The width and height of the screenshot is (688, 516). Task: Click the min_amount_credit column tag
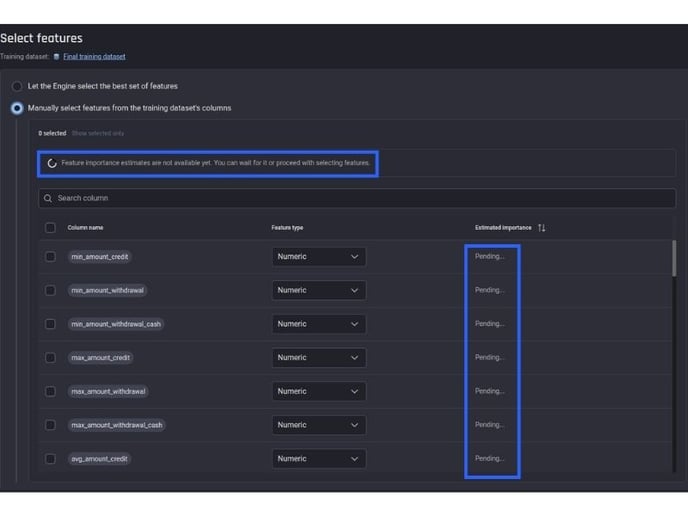(100, 257)
